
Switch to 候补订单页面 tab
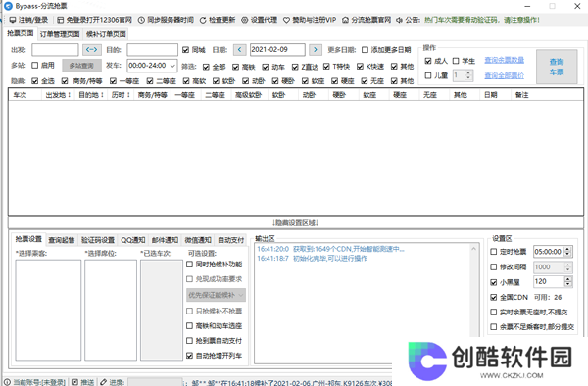[x=106, y=34]
